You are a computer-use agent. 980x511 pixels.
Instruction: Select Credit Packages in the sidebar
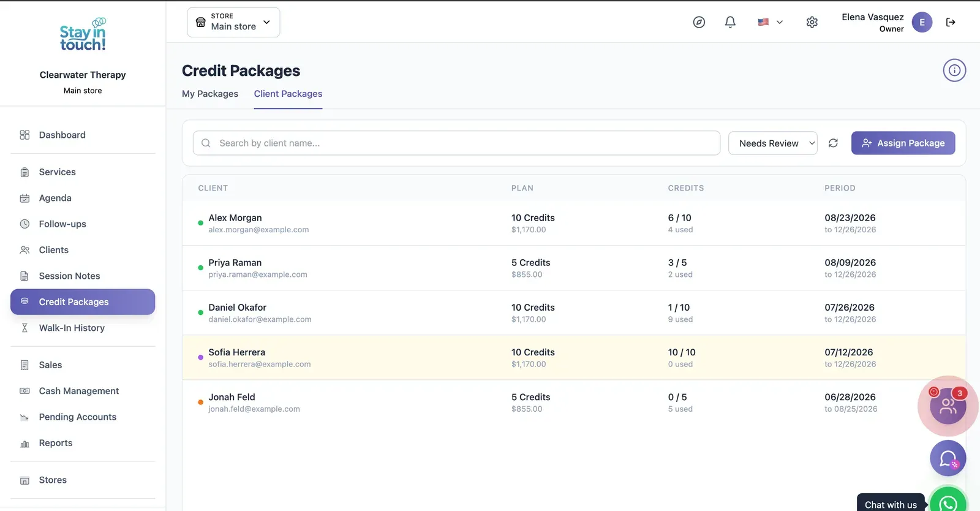pyautogui.click(x=83, y=302)
